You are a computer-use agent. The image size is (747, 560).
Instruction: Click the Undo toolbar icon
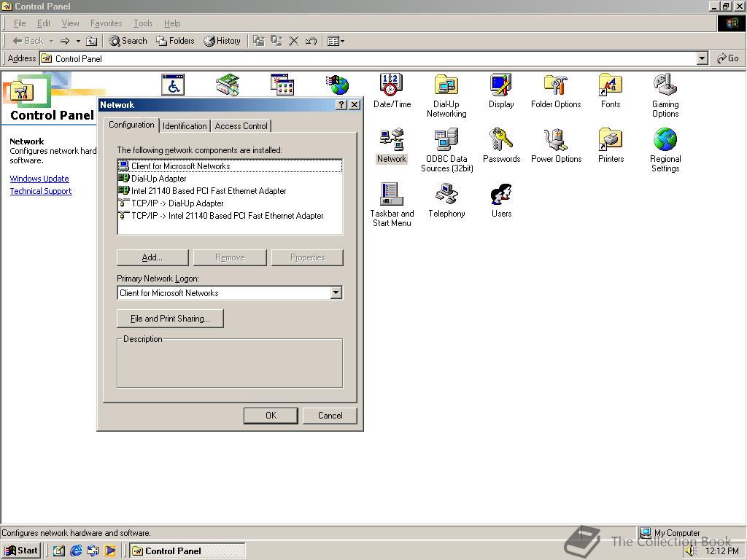point(311,41)
